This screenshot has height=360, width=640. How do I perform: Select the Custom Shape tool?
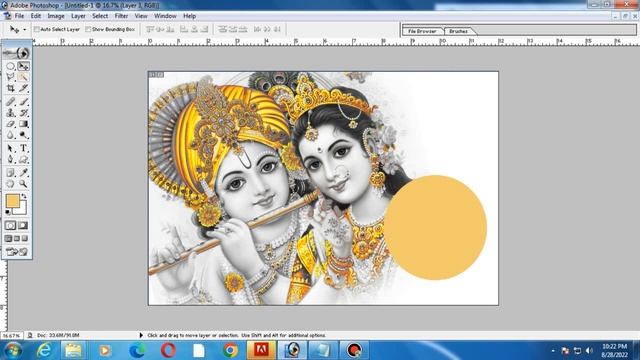[23, 160]
